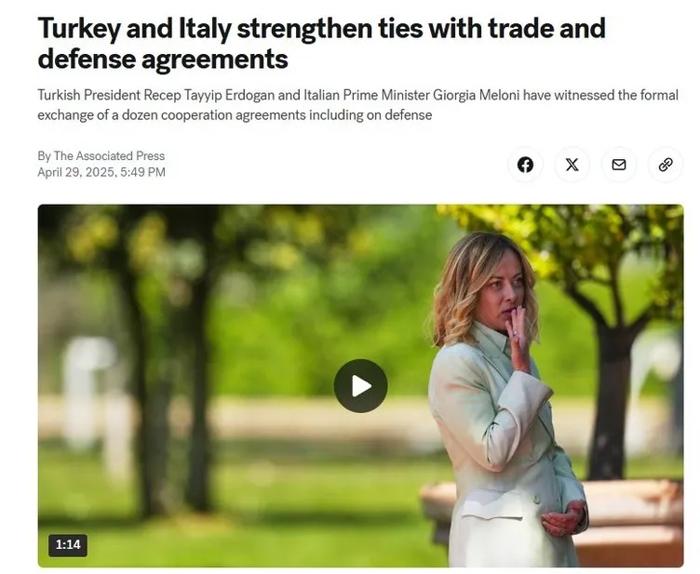The image size is (700, 574).
Task: Share the article on X
Action: [x=572, y=165]
